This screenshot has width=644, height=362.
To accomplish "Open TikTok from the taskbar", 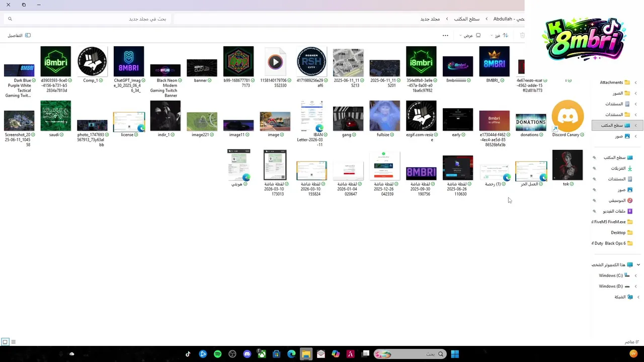I will 188,354.
